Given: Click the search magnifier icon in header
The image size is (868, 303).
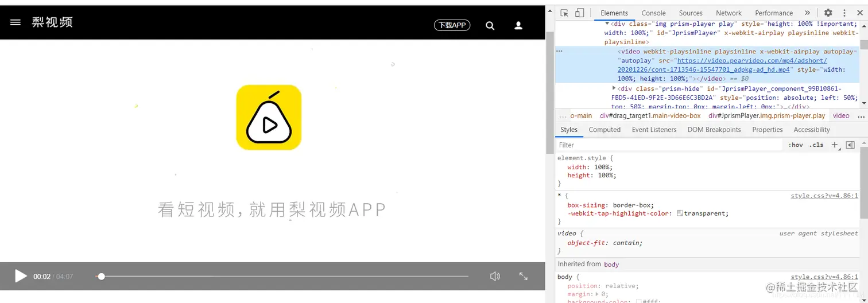Looking at the screenshot, I should tap(490, 25).
